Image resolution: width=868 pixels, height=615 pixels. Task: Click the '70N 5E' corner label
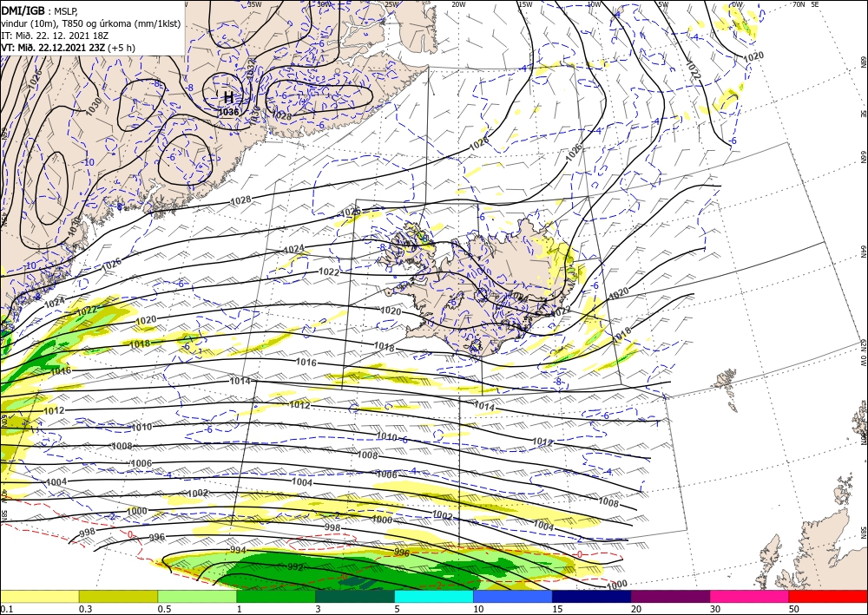pyautogui.click(x=806, y=4)
